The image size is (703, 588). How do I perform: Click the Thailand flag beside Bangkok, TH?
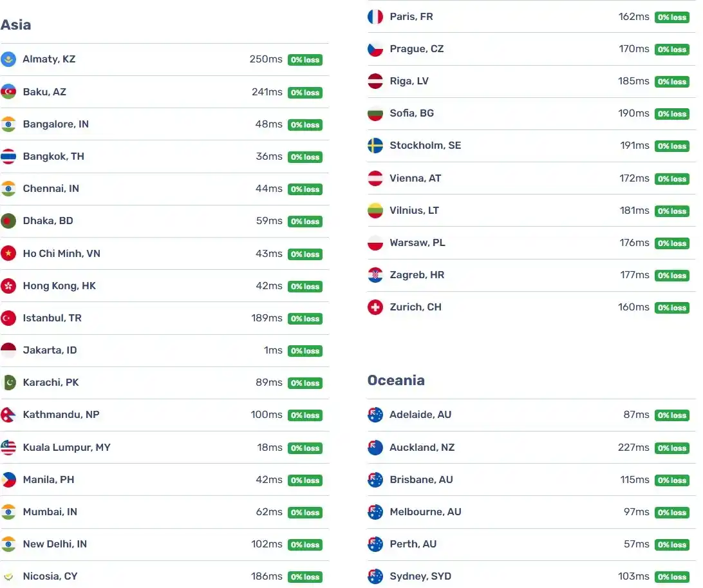click(8, 156)
